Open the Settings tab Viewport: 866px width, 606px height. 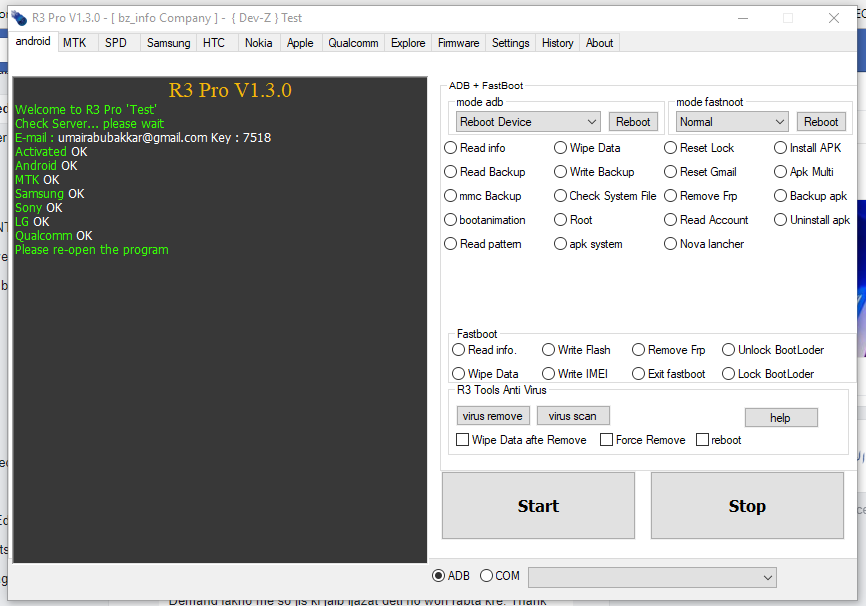tap(510, 43)
